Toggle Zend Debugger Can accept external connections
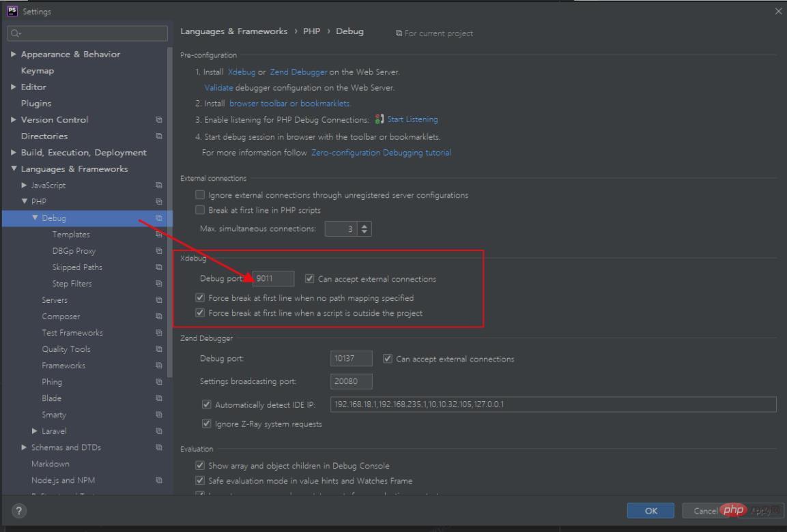 (388, 359)
